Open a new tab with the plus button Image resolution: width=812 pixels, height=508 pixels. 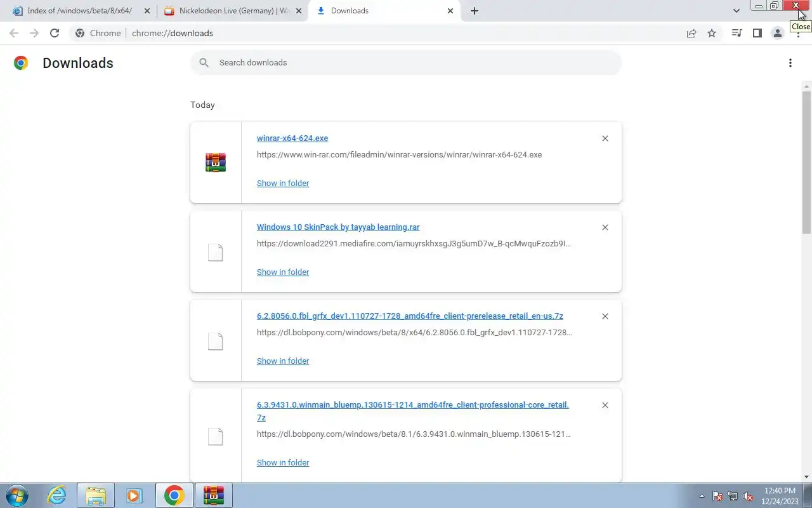coord(475,11)
